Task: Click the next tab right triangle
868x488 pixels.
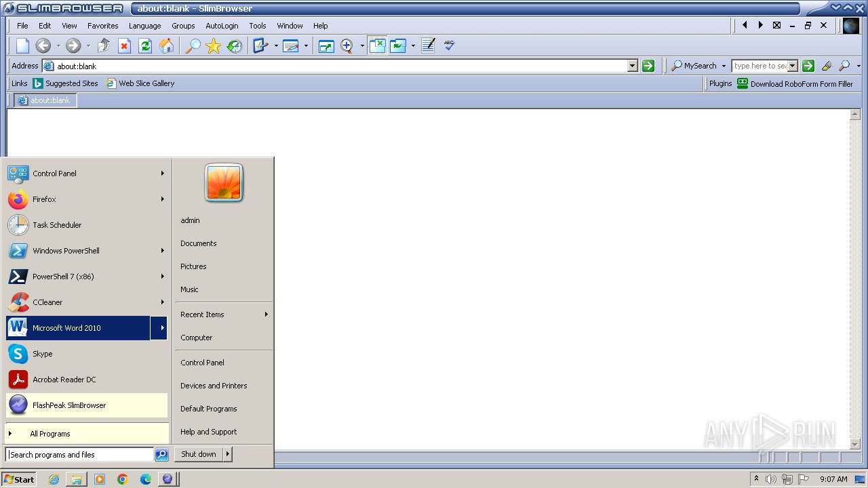Action: 760,25
